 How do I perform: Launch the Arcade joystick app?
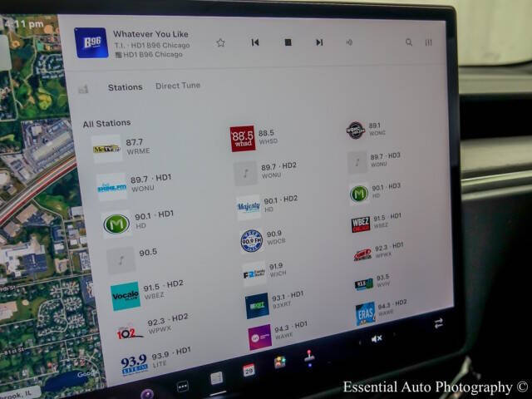tap(309, 357)
